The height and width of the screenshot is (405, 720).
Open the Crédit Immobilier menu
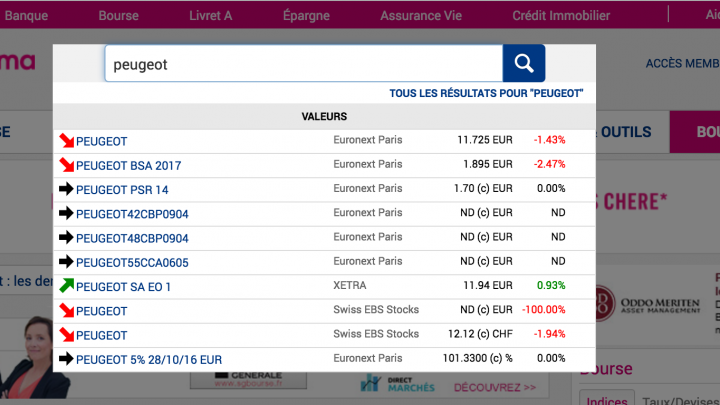click(x=561, y=16)
